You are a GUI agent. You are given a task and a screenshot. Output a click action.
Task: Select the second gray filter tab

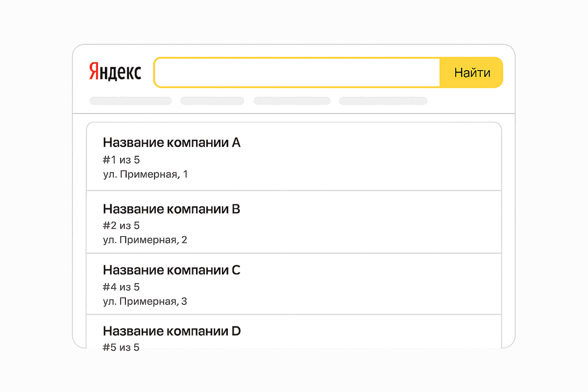(x=212, y=100)
